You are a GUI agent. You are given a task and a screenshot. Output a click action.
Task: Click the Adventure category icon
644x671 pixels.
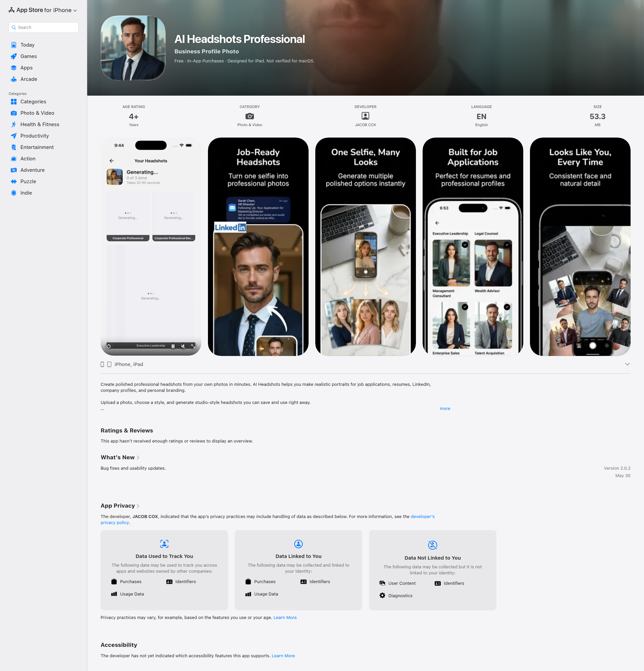14,170
